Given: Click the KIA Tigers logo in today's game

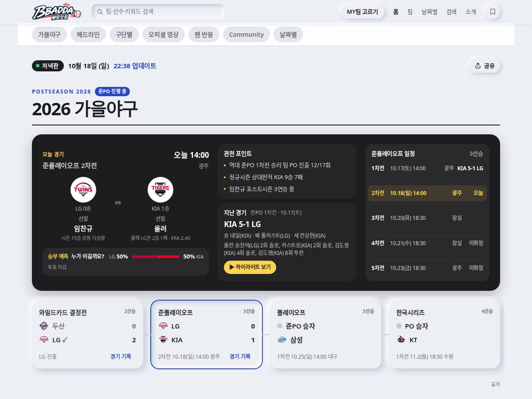Looking at the screenshot, I should (160, 190).
